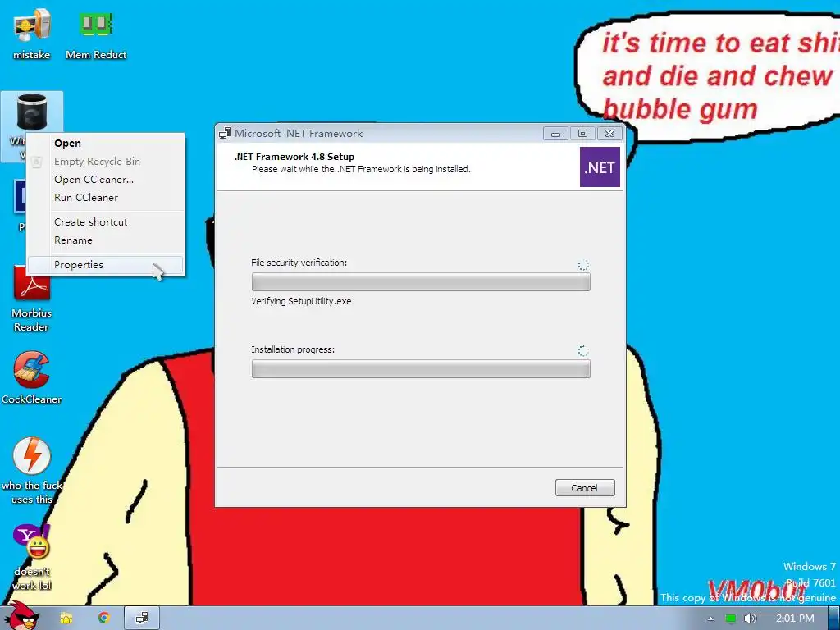The width and height of the screenshot is (840, 630).
Task: Click the Installation progress bar
Action: [421, 368]
